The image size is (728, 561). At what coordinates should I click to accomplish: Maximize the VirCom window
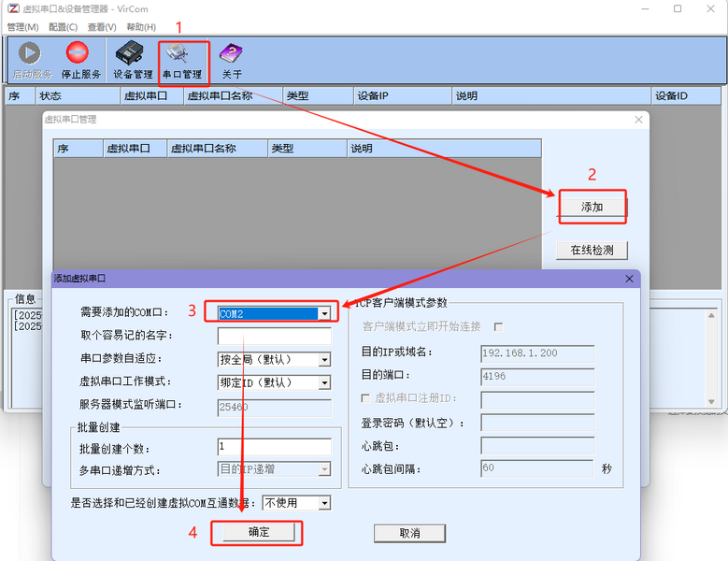(x=678, y=8)
